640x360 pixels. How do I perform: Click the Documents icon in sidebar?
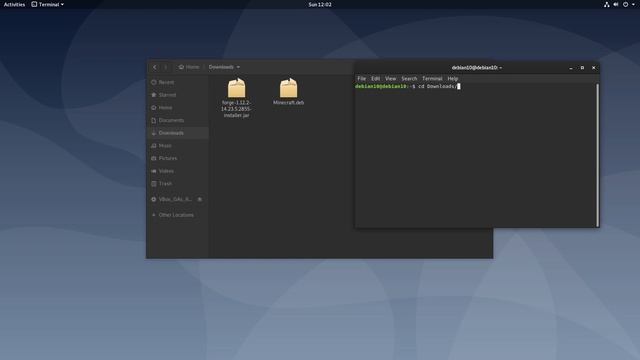tap(154, 120)
